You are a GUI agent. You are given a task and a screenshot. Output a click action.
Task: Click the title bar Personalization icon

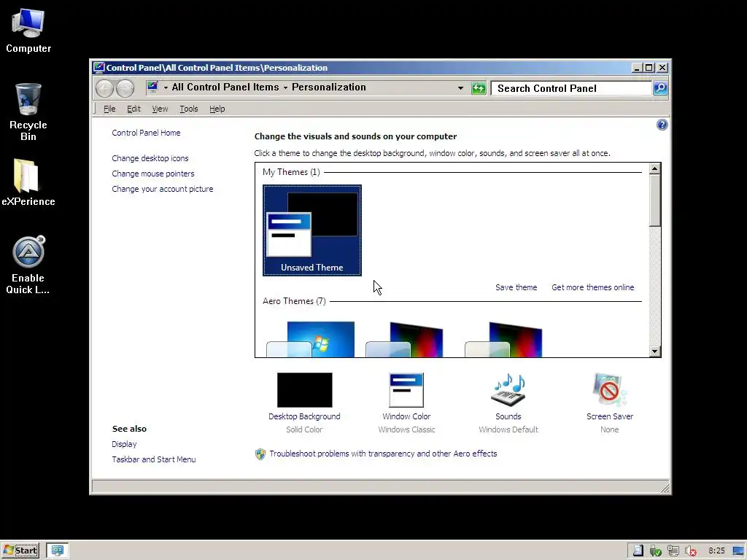pos(98,68)
